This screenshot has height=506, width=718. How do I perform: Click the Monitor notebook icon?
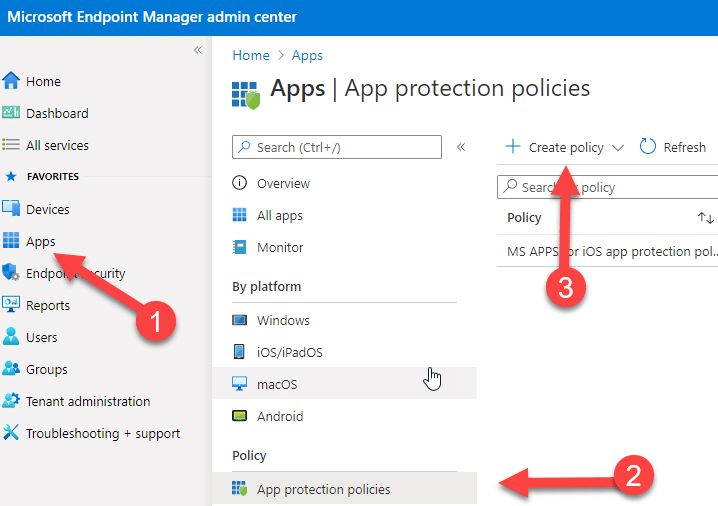[239, 247]
